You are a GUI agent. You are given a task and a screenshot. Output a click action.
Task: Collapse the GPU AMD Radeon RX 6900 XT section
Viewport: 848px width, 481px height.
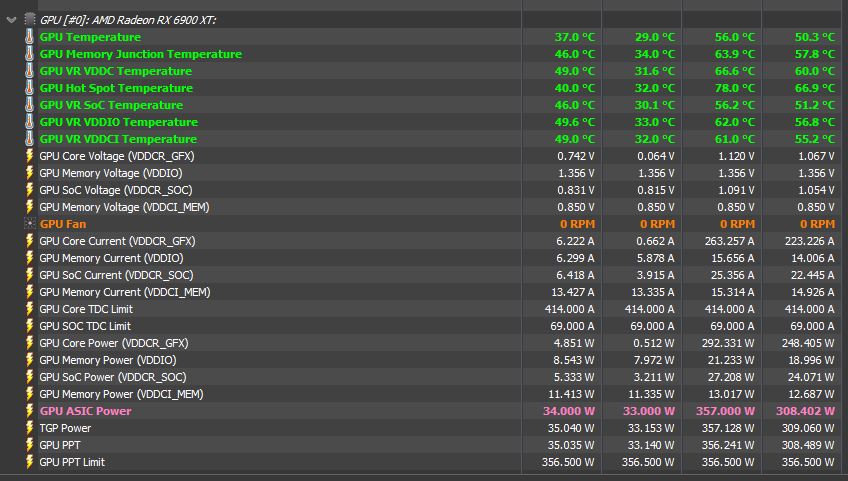point(11,19)
